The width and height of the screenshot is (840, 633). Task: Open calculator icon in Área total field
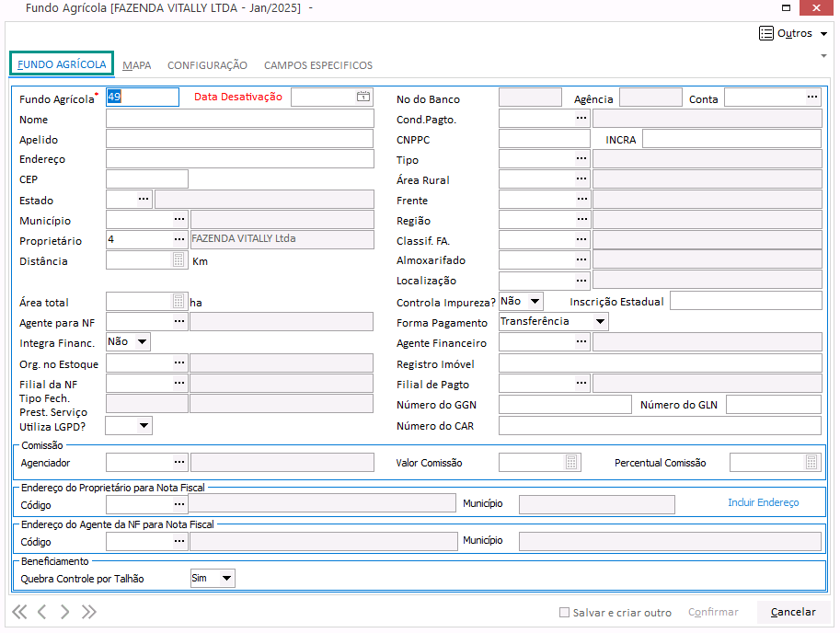click(179, 301)
